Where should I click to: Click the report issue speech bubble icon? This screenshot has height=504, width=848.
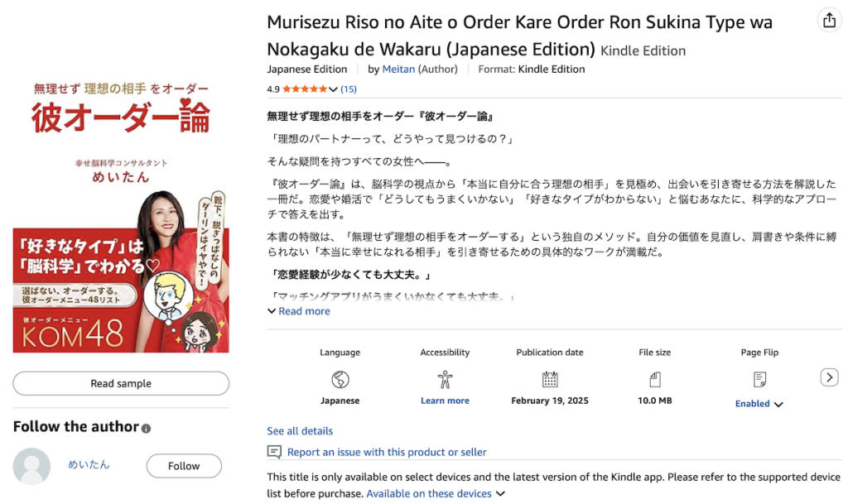tap(274, 452)
